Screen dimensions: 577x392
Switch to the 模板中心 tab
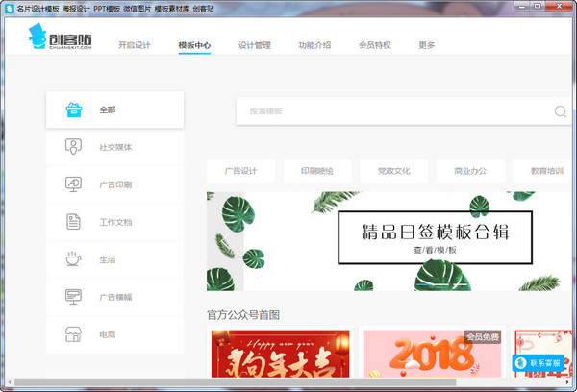(194, 45)
